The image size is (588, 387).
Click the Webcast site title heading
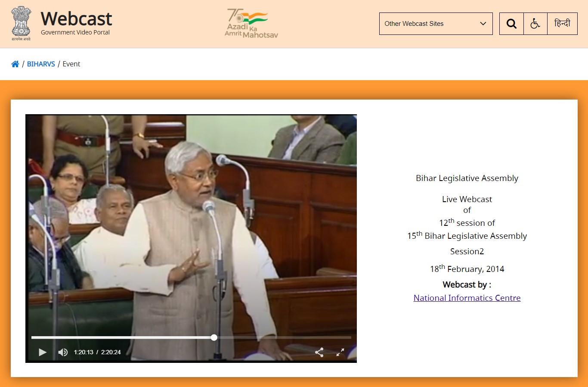76,19
